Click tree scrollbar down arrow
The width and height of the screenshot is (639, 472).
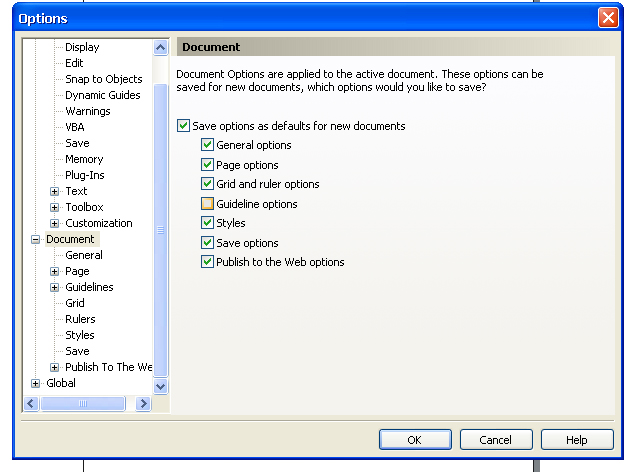tap(161, 386)
